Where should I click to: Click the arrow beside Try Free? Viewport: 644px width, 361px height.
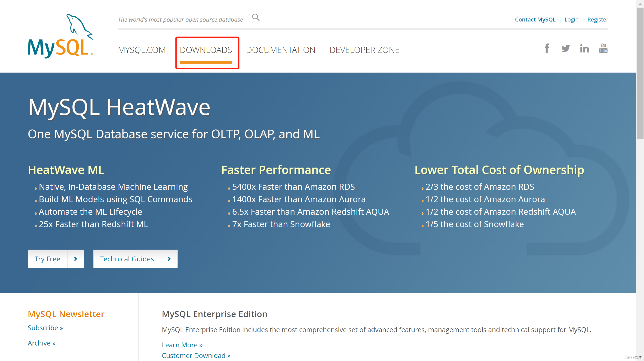(76, 259)
